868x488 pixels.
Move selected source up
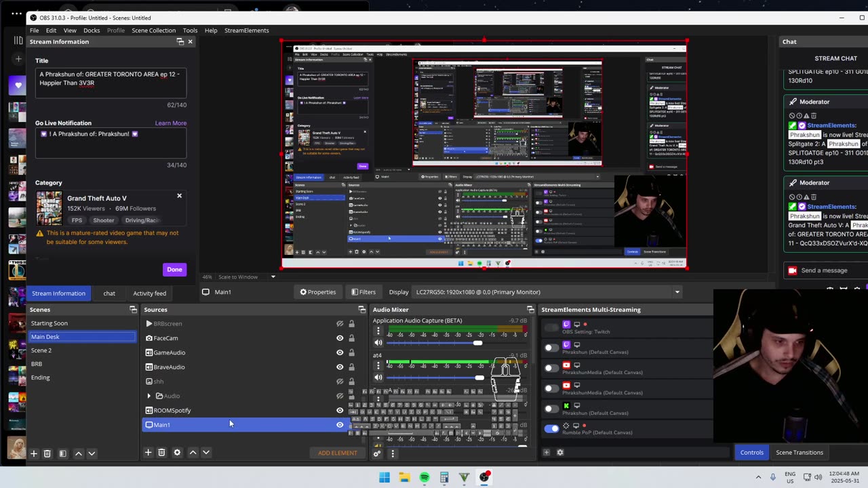(193, 452)
